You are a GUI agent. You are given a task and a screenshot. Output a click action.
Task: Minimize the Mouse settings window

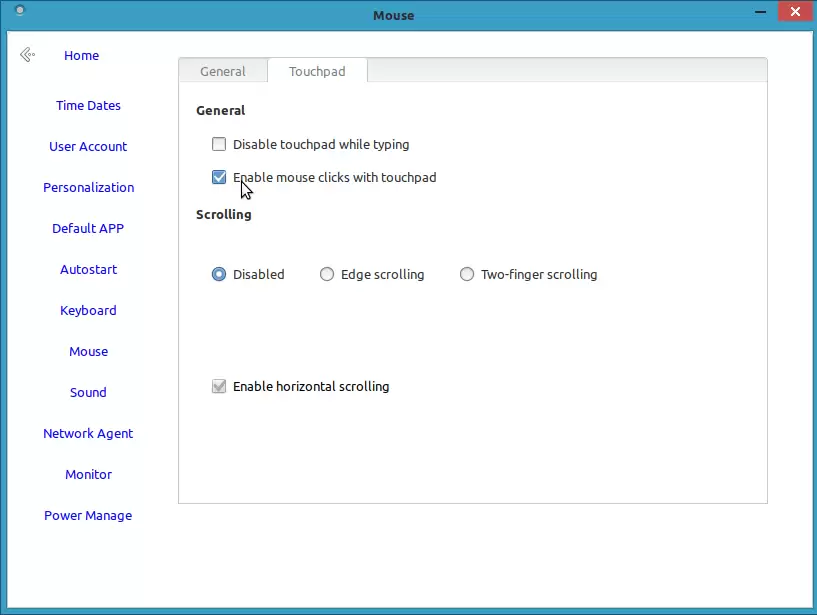[760, 11]
